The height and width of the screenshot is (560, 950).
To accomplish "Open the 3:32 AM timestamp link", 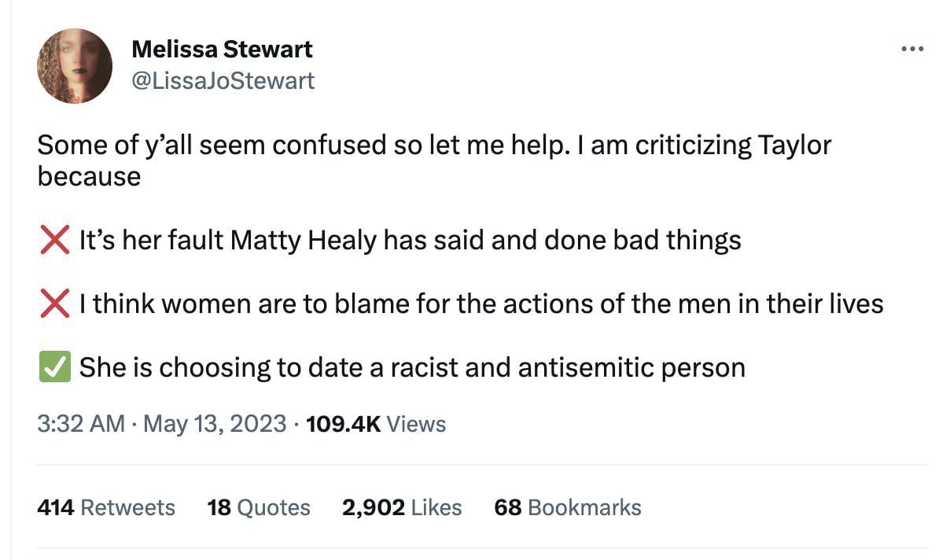I will pyautogui.click(x=81, y=424).
